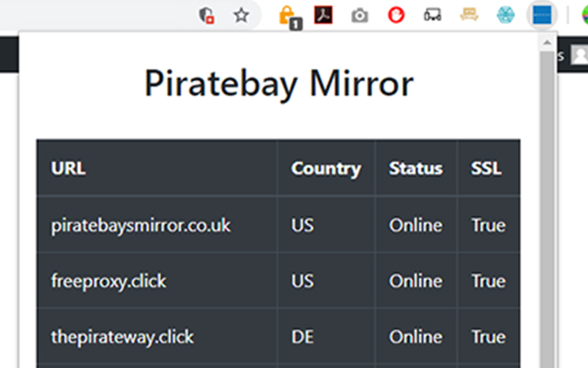Click the popup vertical scrollbar thumb

pyautogui.click(x=548, y=209)
